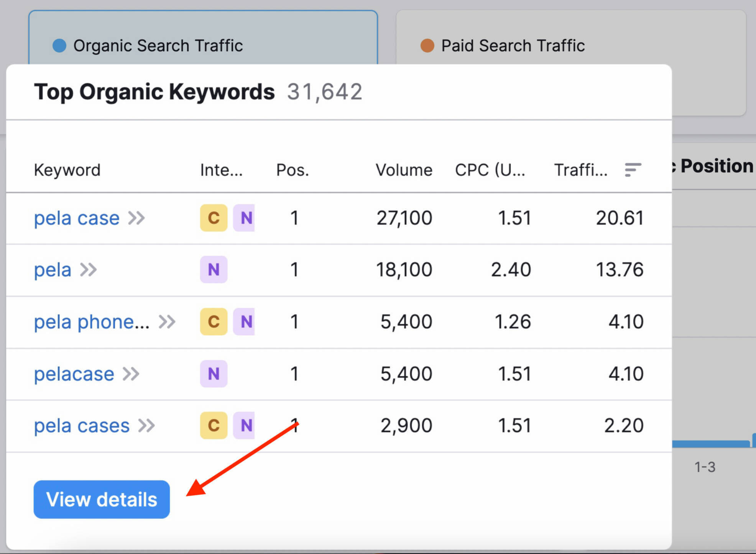Click the 18,100 volume value
The height and width of the screenshot is (554, 756).
click(x=404, y=270)
